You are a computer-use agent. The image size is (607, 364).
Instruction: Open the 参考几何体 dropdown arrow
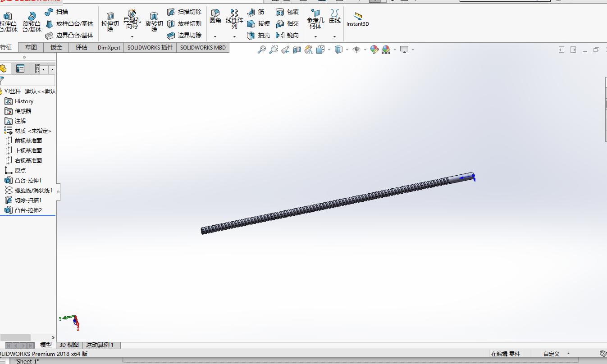pyautogui.click(x=315, y=36)
